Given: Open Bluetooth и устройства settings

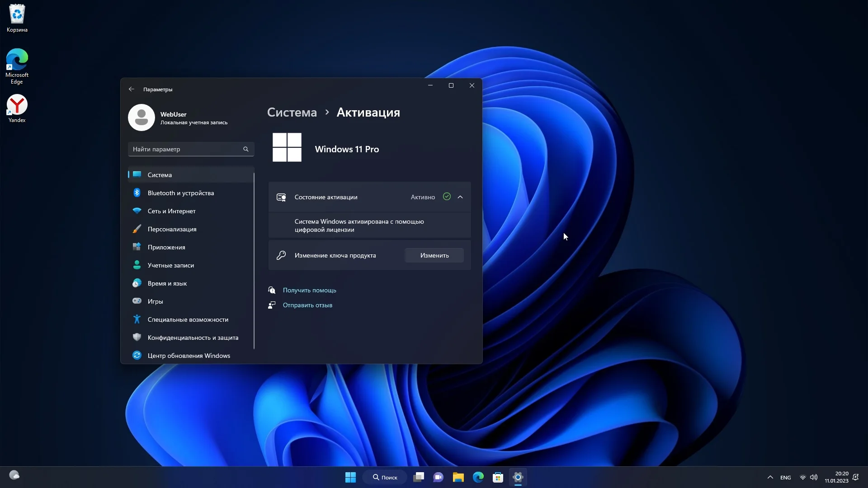Looking at the screenshot, I should [x=180, y=193].
